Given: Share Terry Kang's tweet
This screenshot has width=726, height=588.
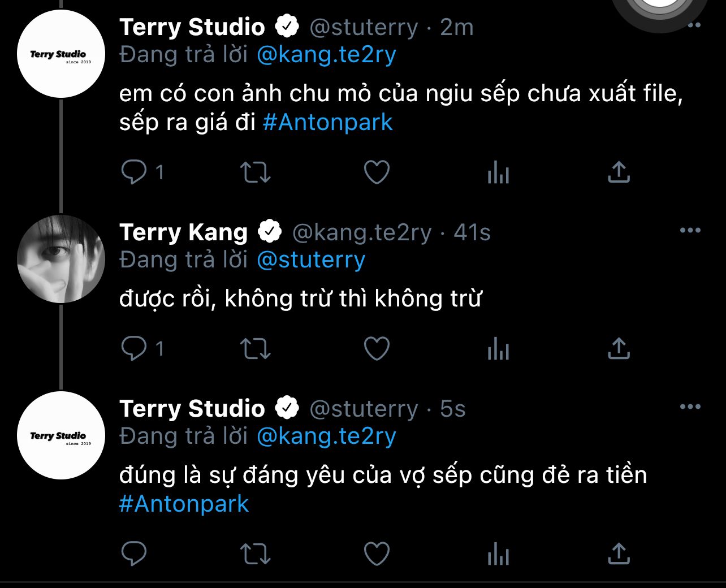Looking at the screenshot, I should point(619,349).
